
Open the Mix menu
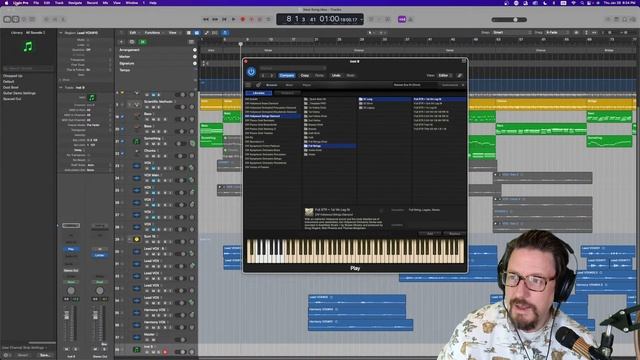105,3
